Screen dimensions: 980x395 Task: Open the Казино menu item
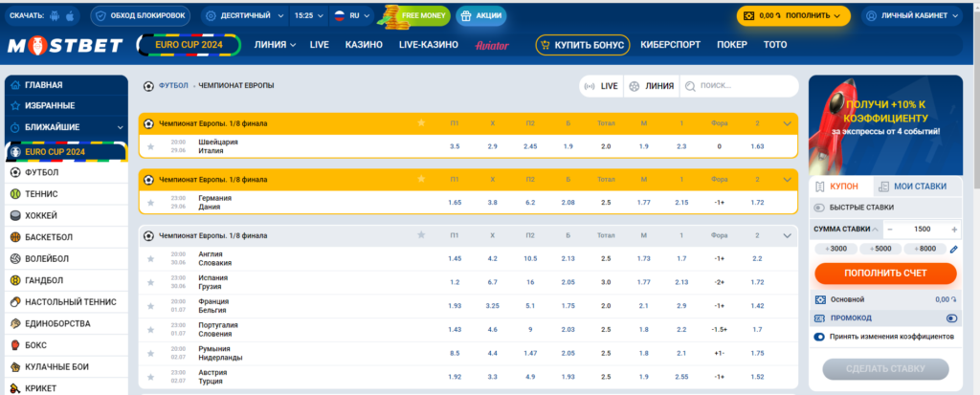point(364,45)
